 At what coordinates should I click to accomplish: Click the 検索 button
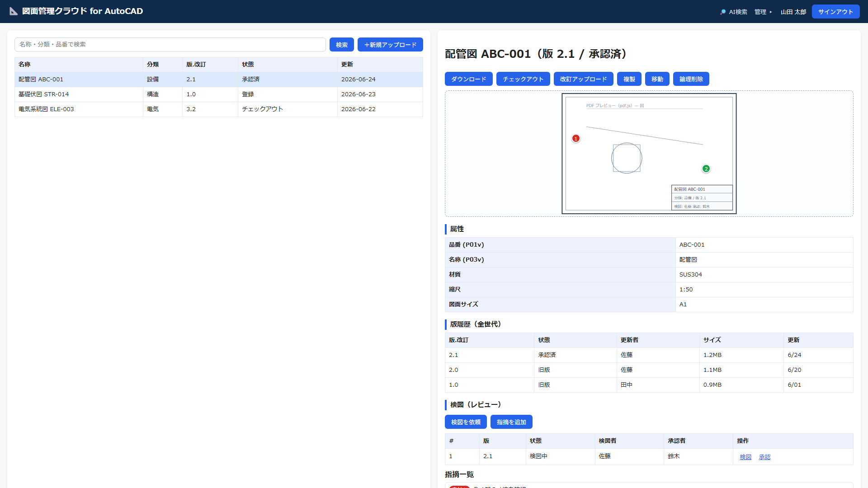(x=342, y=45)
